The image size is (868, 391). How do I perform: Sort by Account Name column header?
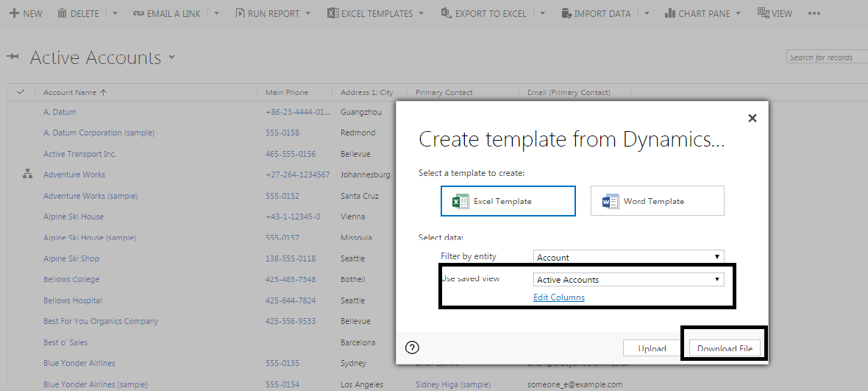pyautogui.click(x=75, y=93)
